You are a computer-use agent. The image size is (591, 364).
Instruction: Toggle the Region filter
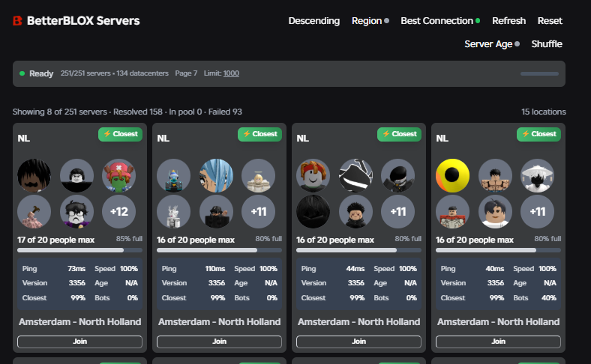coord(370,21)
